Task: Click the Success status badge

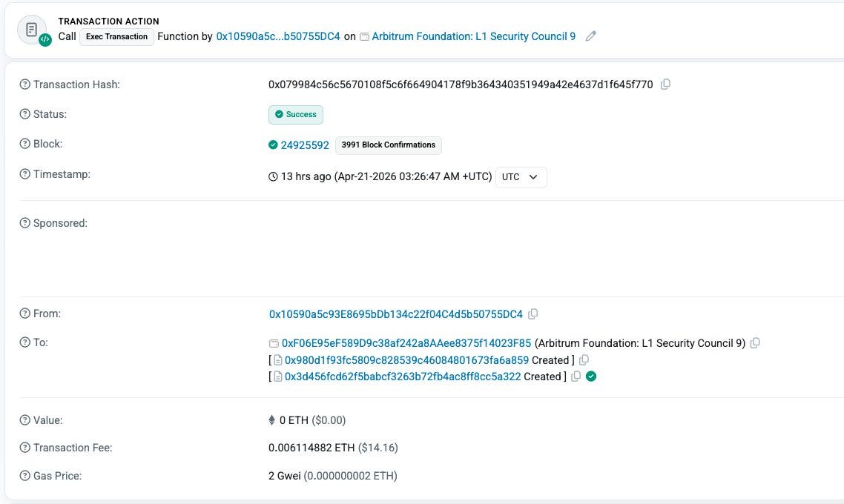Action: [x=295, y=114]
